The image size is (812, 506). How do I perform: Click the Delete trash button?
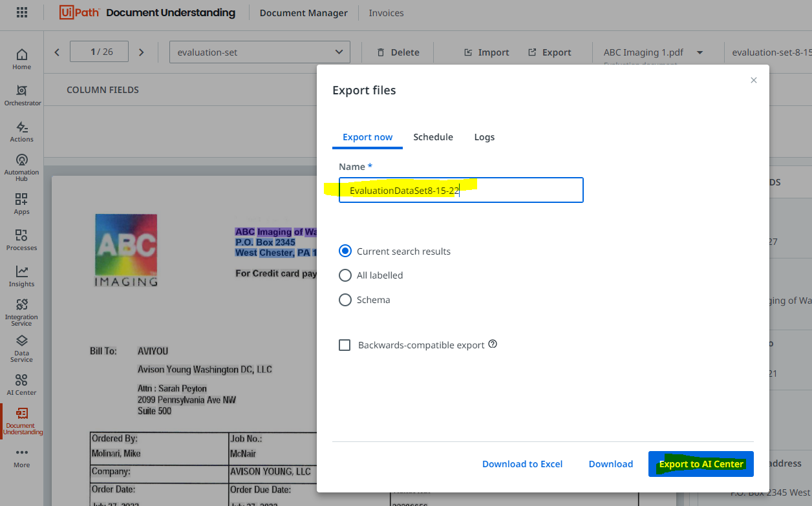pyautogui.click(x=398, y=52)
